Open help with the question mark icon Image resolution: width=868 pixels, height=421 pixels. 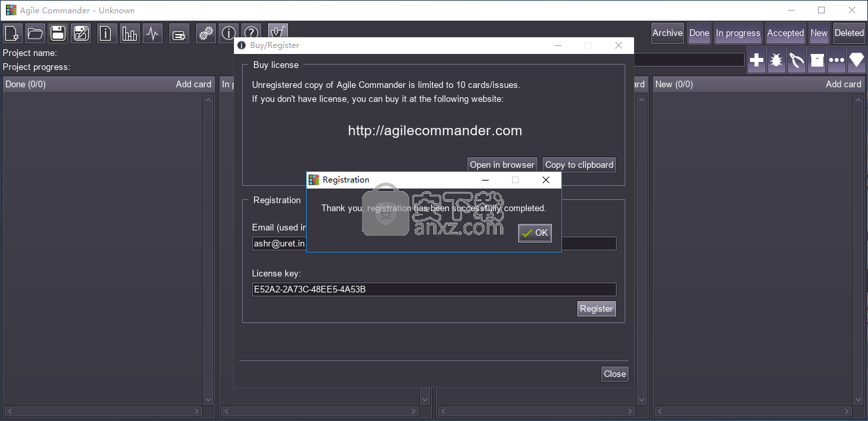[x=251, y=33]
